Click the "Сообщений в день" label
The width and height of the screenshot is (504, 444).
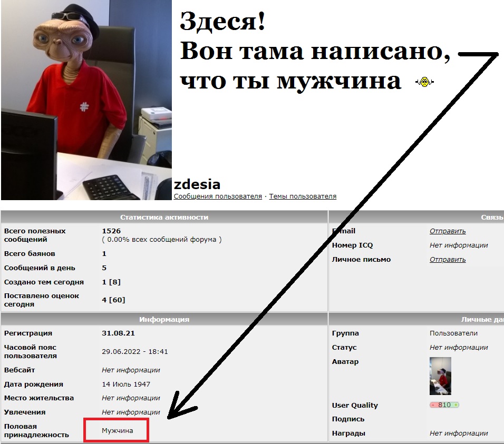pos(40,268)
